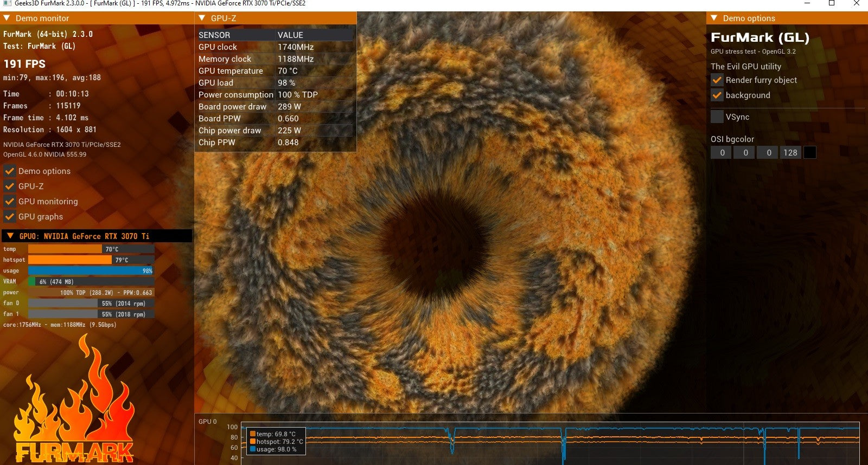868x465 pixels.
Task: Uncheck the GPU-Z checkbox
Action: 9,186
